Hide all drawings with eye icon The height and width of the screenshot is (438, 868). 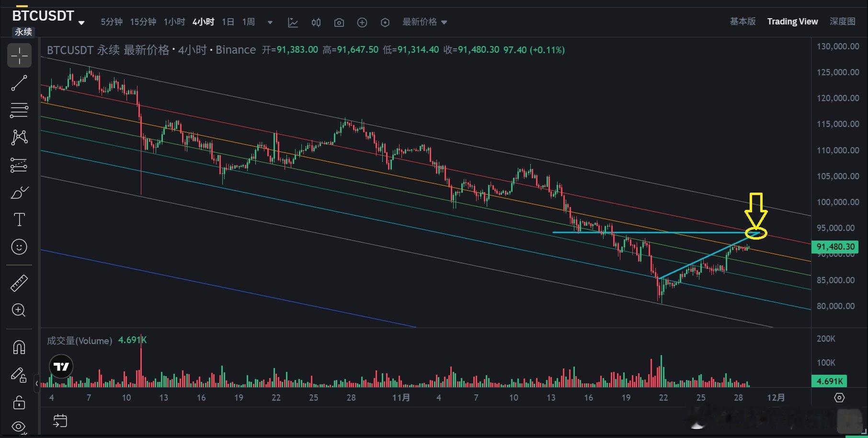tap(19, 426)
